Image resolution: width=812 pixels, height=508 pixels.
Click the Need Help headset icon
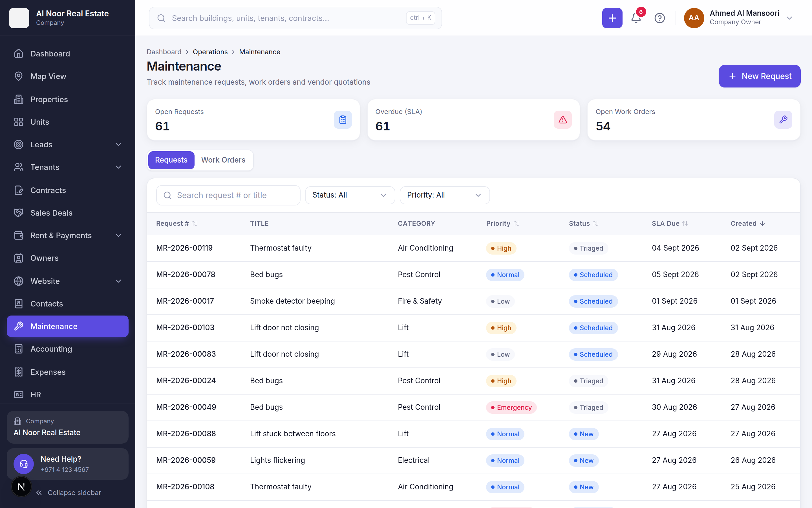pos(23,464)
